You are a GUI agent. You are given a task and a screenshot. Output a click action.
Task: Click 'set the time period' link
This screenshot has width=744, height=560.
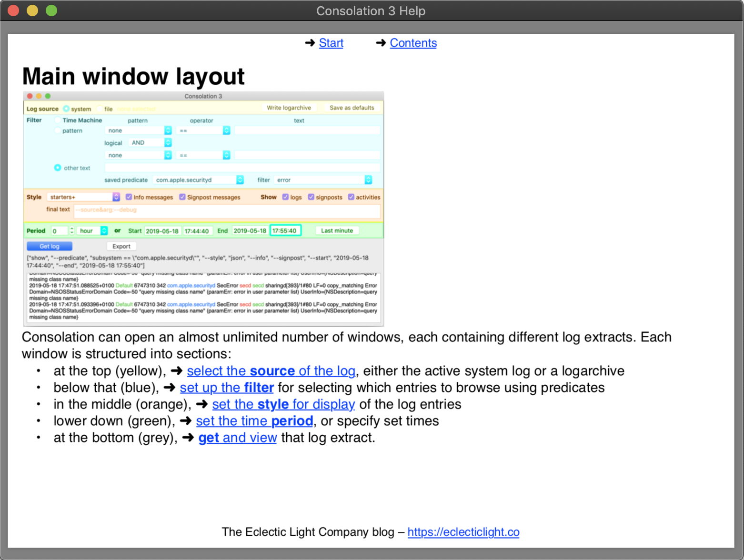click(x=254, y=420)
